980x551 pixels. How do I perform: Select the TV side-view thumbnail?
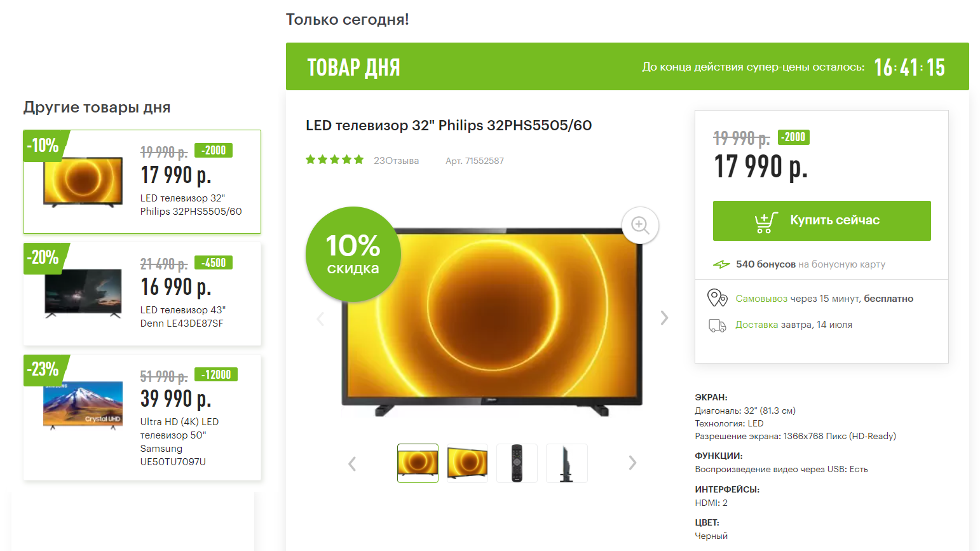click(566, 463)
